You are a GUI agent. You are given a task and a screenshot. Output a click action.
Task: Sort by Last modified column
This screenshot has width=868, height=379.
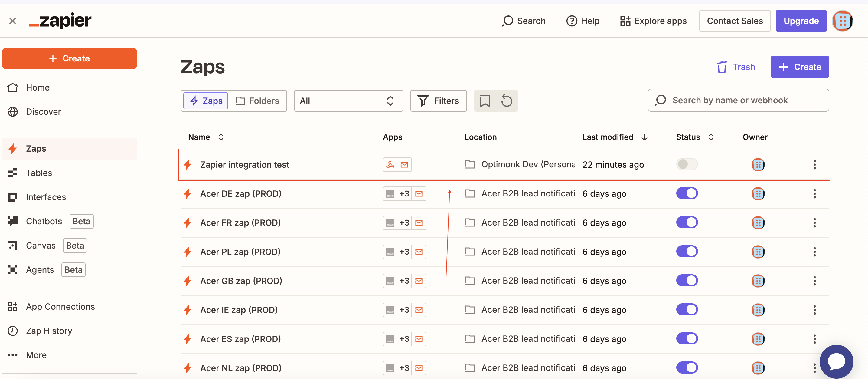tap(615, 137)
